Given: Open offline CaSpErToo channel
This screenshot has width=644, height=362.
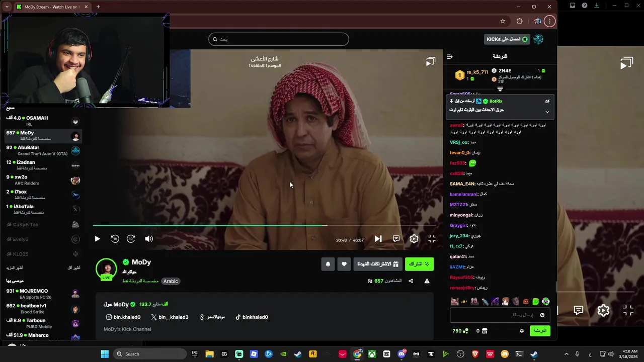Looking at the screenshot, I should pos(42,225).
